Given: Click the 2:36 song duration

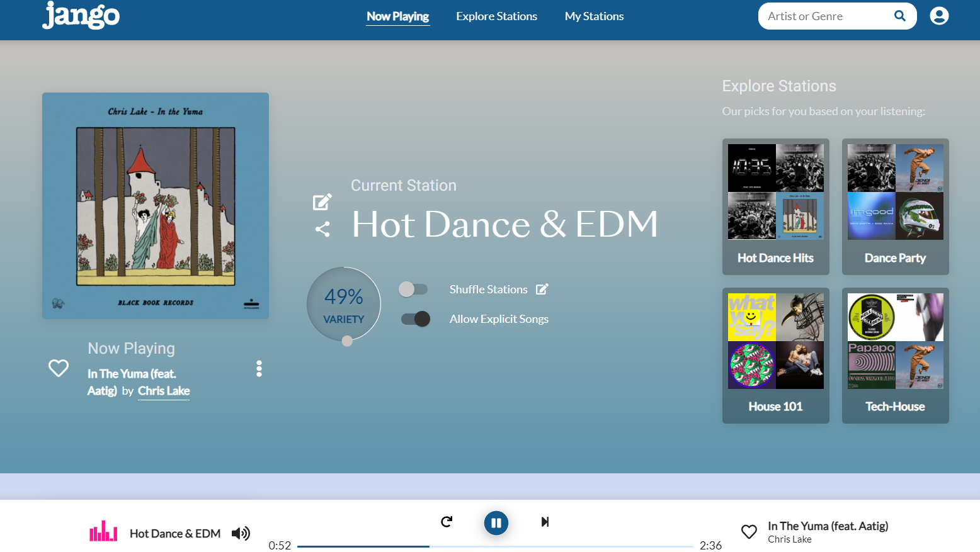Looking at the screenshot, I should [x=710, y=546].
